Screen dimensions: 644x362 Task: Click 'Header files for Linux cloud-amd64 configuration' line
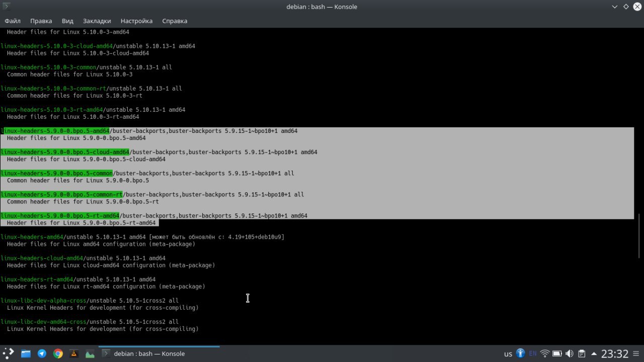click(111, 265)
